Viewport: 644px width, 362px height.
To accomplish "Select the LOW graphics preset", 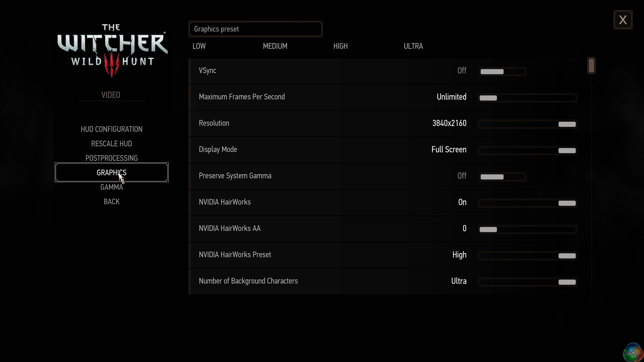I will (x=199, y=46).
